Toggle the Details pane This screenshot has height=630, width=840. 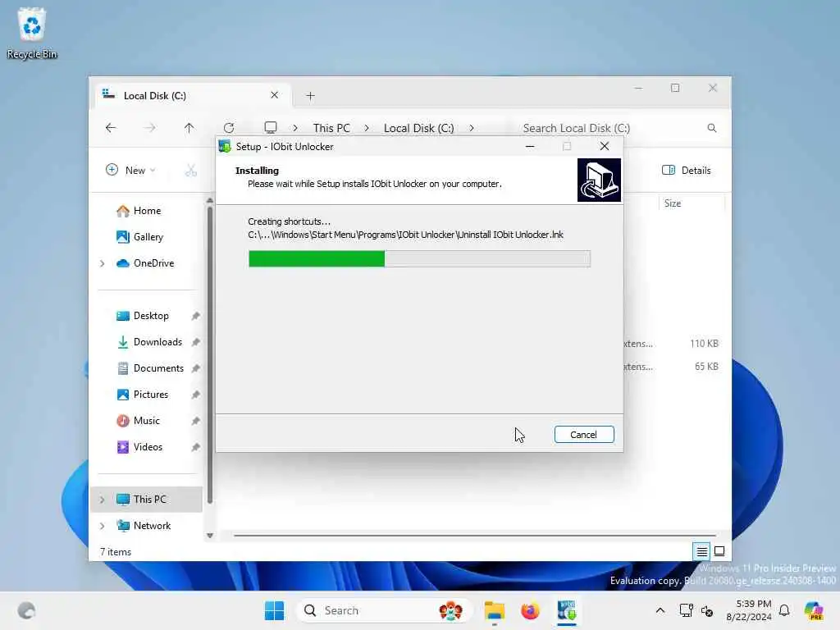687,171
